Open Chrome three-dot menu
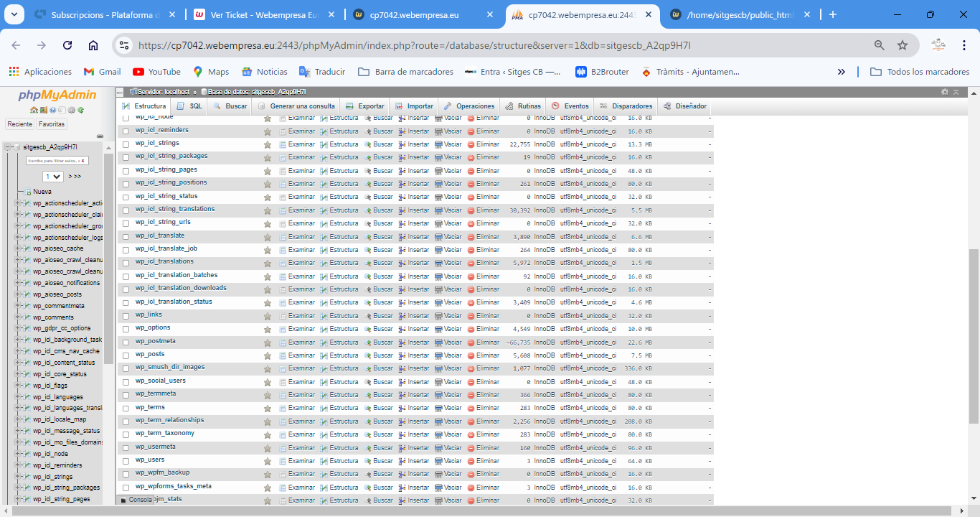 [x=964, y=45]
